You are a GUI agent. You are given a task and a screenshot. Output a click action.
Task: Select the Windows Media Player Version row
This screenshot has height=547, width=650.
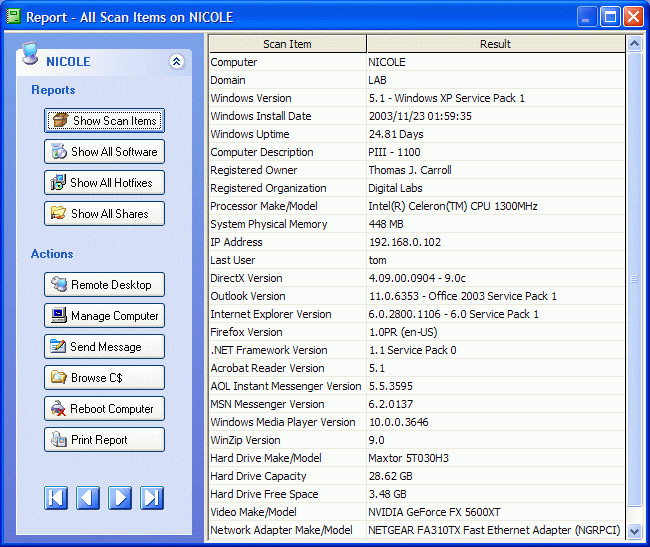417,422
